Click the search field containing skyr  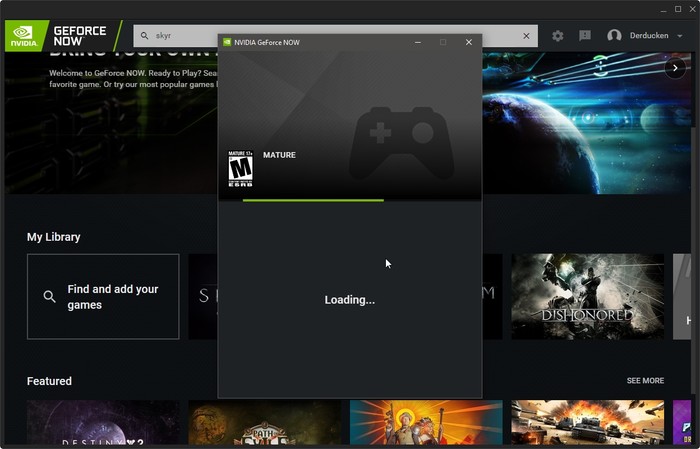pos(335,36)
